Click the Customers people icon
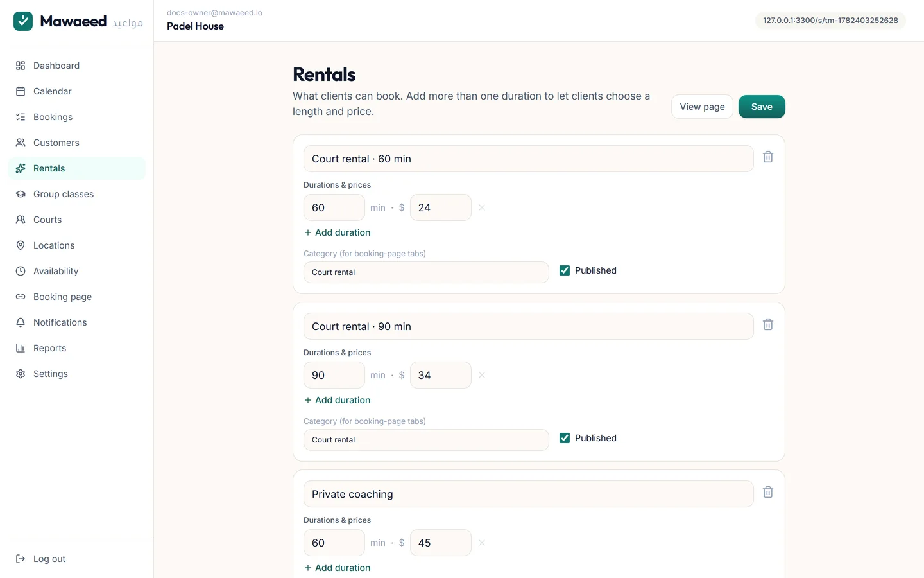 click(x=21, y=143)
